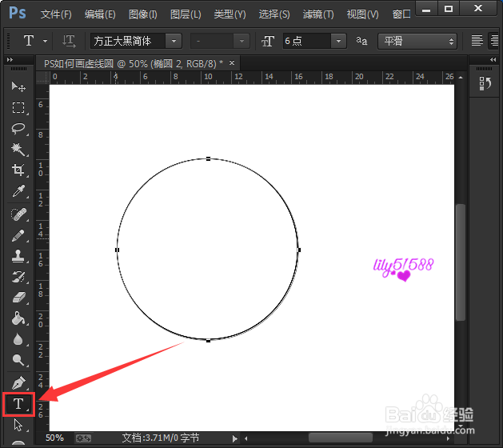The image size is (503, 448).
Task: Expand the toolbox double-arrow
Action: point(10,59)
